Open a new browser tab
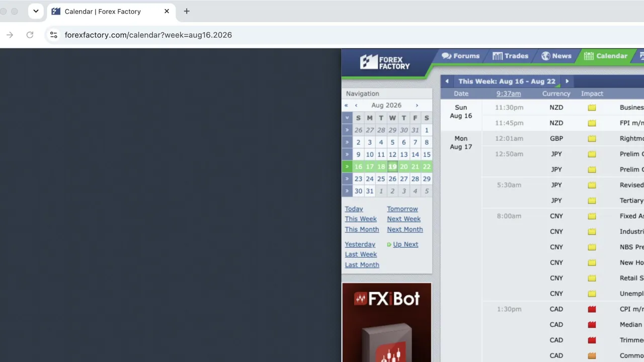The width and height of the screenshot is (644, 362). pyautogui.click(x=187, y=11)
